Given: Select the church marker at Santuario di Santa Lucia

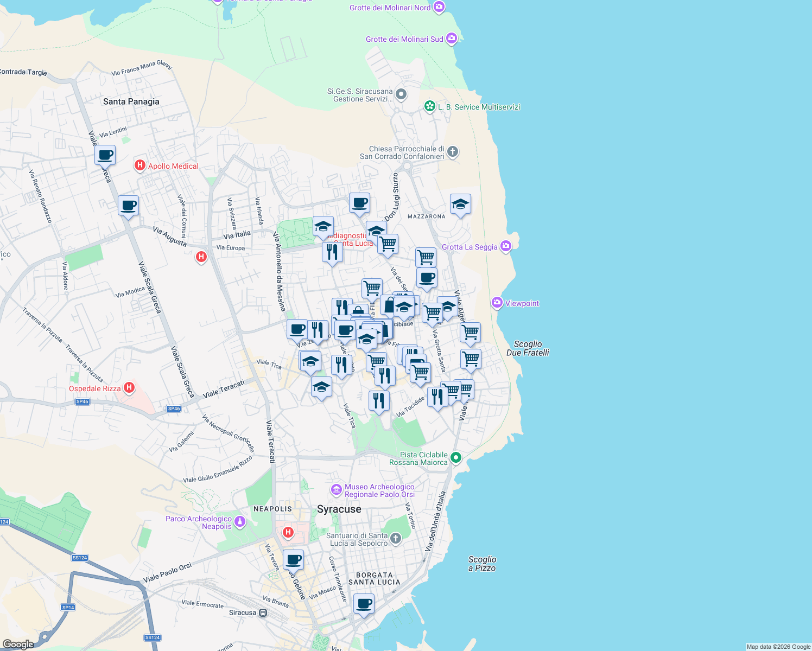Looking at the screenshot, I should [x=395, y=538].
